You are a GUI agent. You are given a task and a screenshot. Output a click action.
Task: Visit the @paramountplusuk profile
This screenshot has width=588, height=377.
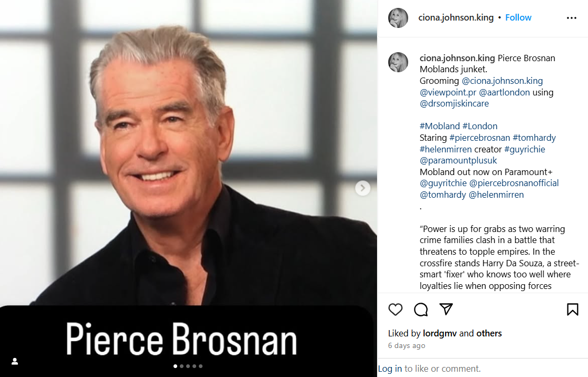(x=458, y=160)
